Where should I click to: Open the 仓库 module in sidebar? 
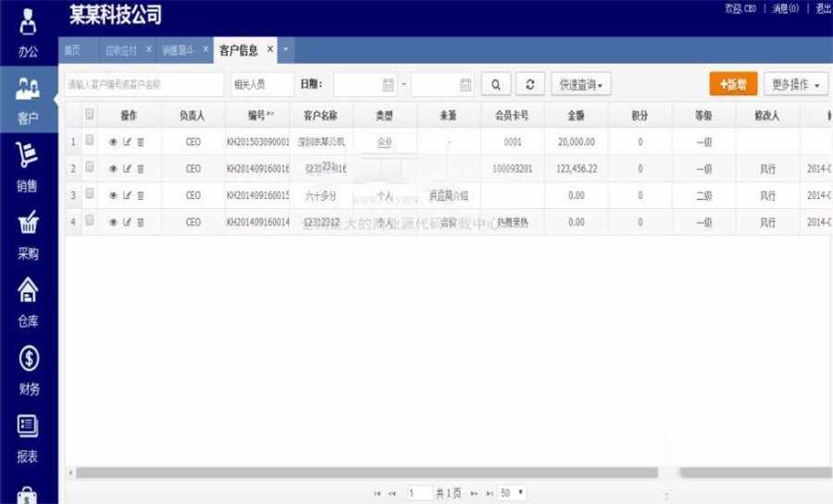tap(28, 302)
